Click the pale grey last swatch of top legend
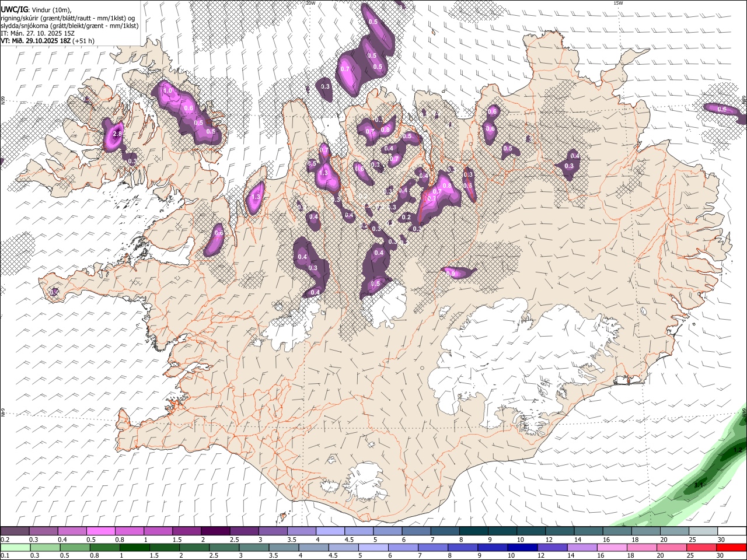747x560 pixels. point(703,531)
